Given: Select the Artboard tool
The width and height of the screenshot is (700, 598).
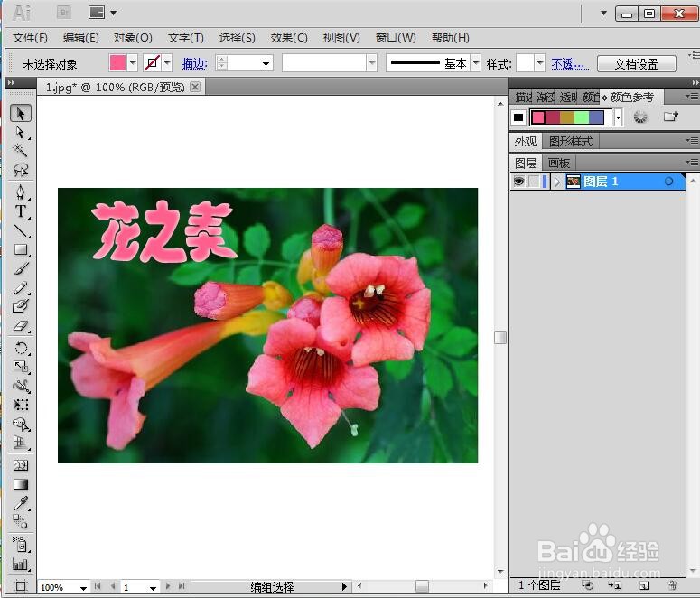Looking at the screenshot, I should 21,585.
